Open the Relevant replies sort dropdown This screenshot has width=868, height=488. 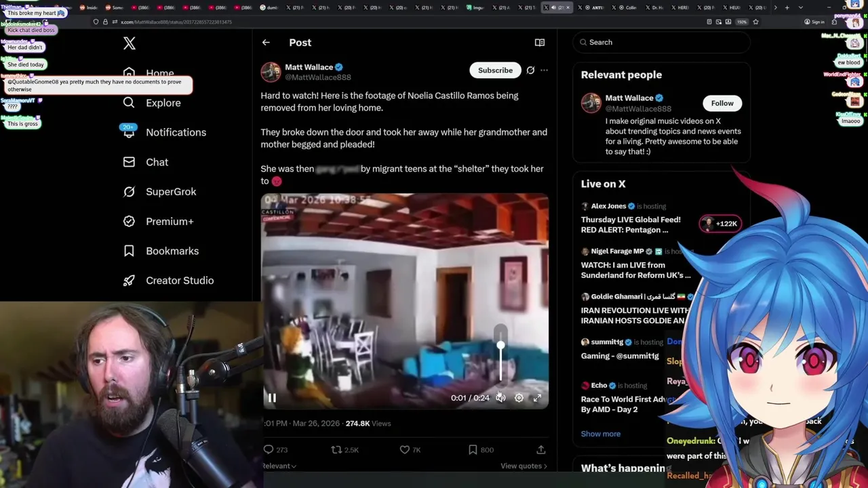279,466
